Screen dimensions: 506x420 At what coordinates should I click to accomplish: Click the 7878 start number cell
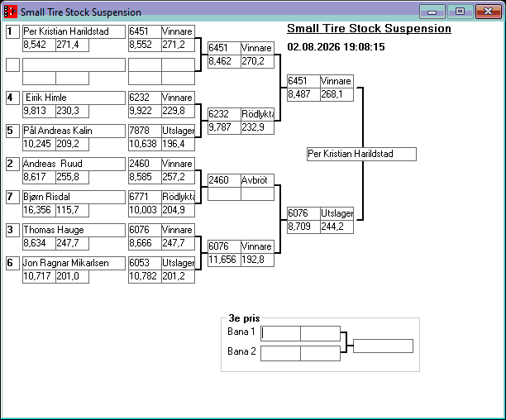point(145,131)
